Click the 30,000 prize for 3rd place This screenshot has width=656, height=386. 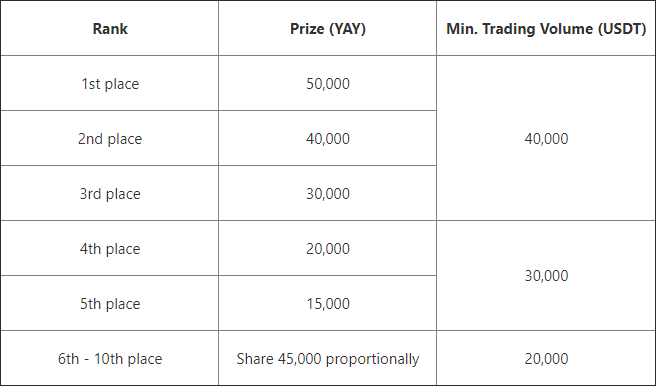(x=328, y=193)
